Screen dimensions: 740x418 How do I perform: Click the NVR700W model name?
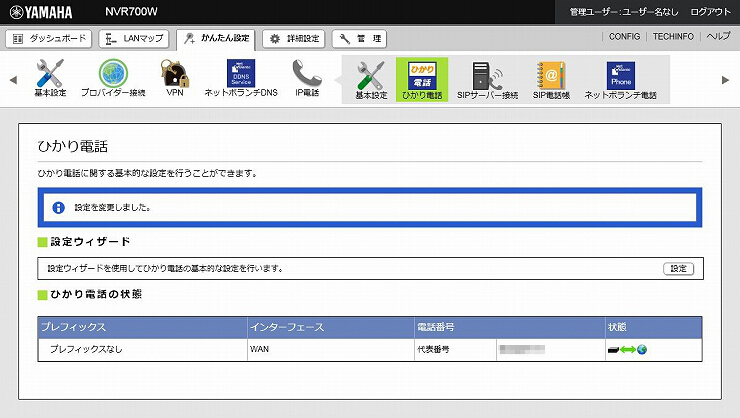[131, 12]
